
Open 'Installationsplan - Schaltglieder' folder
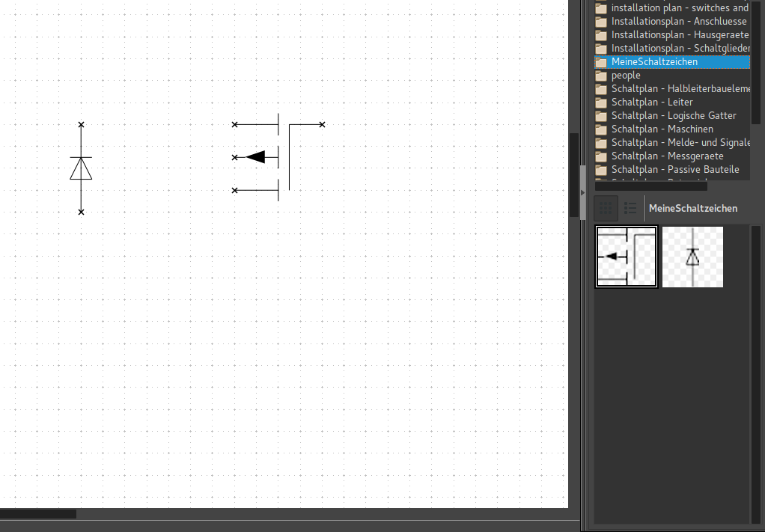[x=672, y=49]
